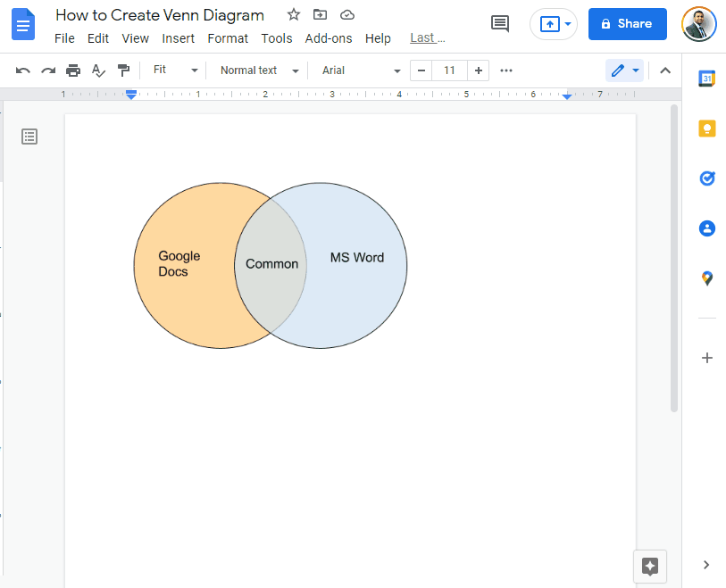Viewport: 726px width, 588px height.
Task: Open Google Calendar from the side panel
Action: click(x=707, y=79)
